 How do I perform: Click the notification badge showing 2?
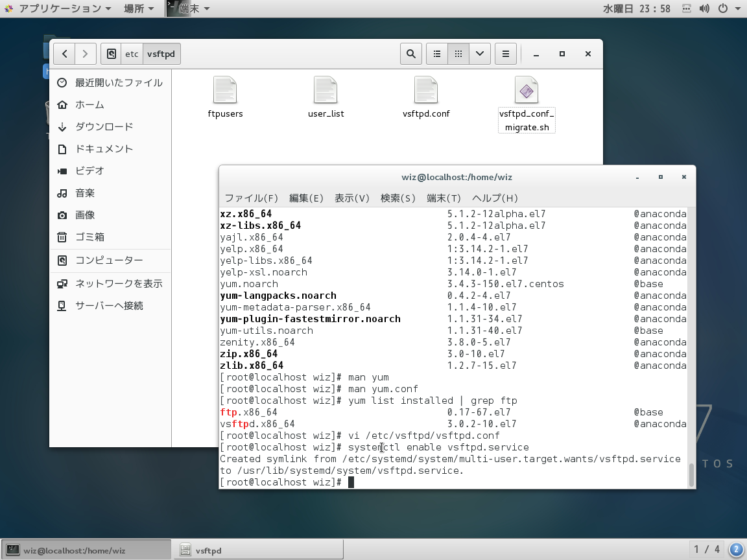coord(736,550)
